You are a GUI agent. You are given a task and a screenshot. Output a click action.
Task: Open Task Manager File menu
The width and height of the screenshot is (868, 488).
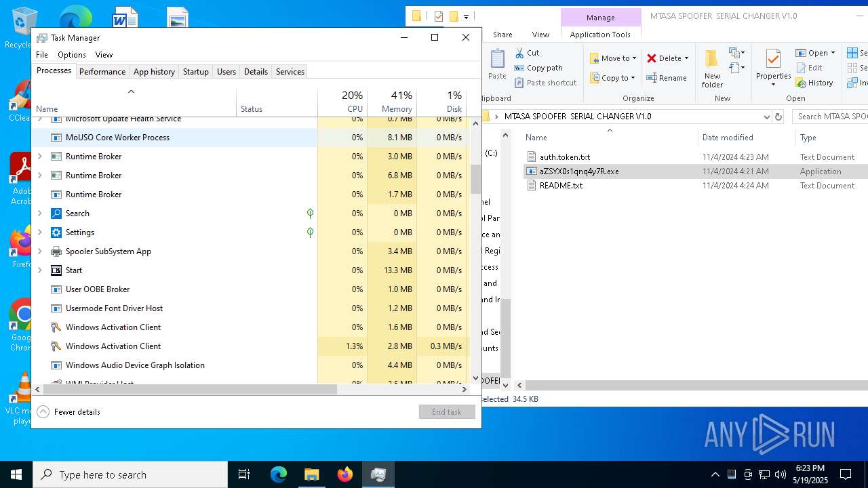[42, 55]
